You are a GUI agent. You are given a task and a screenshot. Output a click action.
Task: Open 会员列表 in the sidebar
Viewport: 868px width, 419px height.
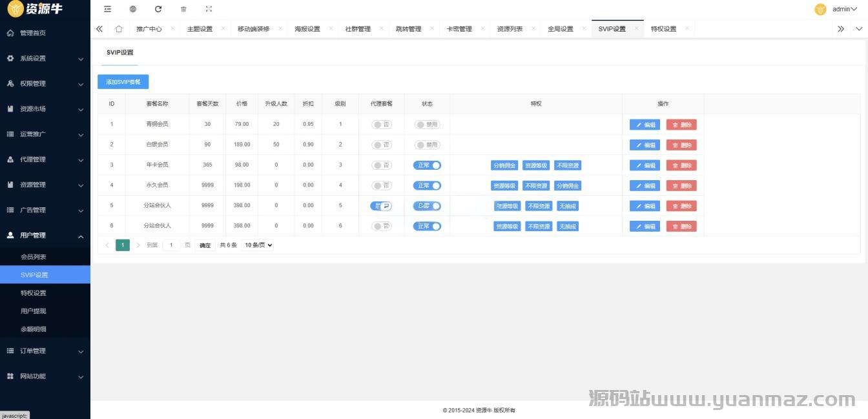pyautogui.click(x=34, y=257)
